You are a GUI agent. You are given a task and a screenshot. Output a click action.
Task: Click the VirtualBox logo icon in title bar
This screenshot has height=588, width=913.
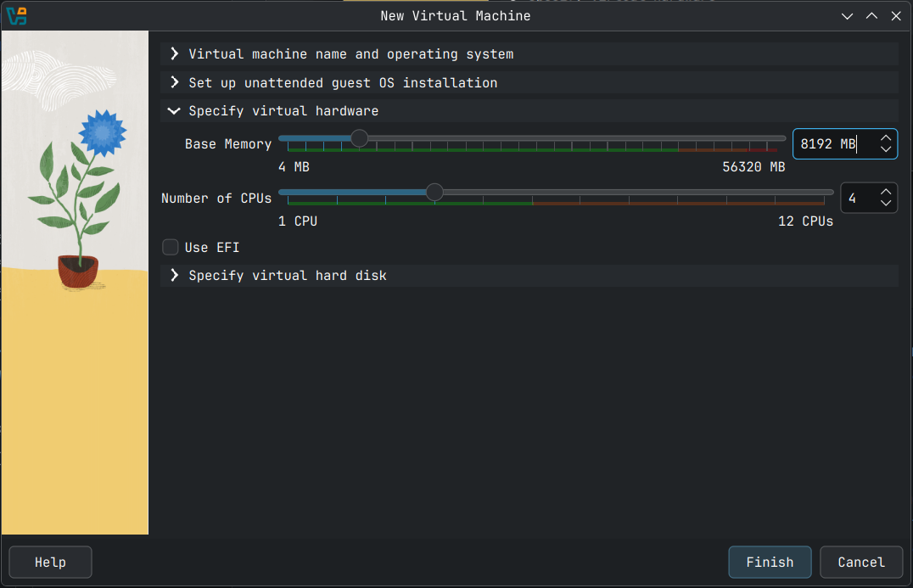(17, 15)
